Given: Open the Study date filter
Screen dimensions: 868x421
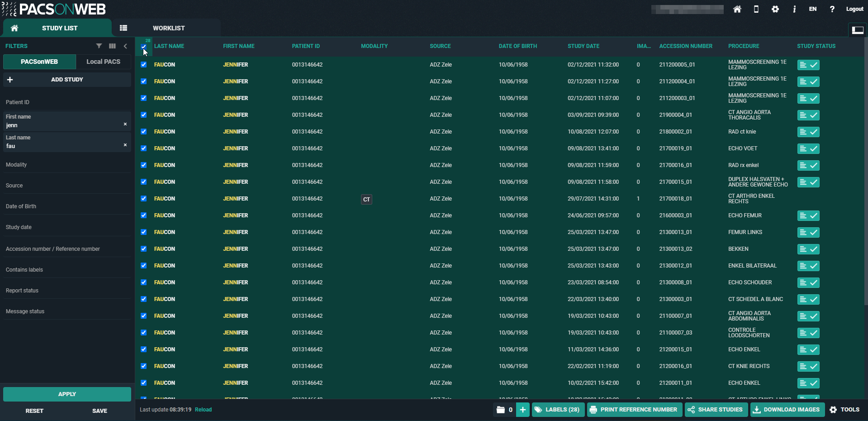Looking at the screenshot, I should coord(67,227).
